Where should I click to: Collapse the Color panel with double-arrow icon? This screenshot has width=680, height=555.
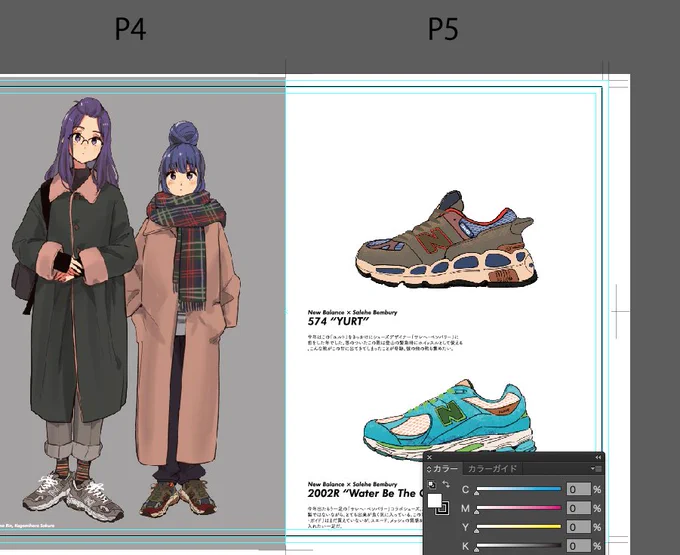pyautogui.click(x=598, y=457)
